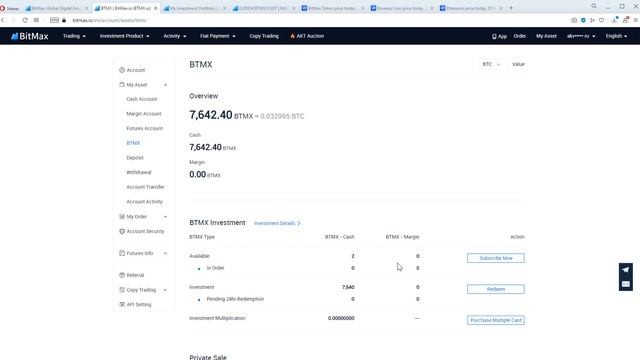Image resolution: width=640 pixels, height=360 pixels.
Task: Click the 7,640 investment cash value
Action: [348, 287]
